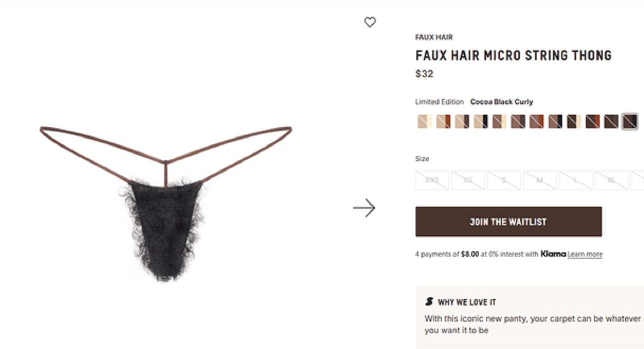Open the FAUX HAIR collection link
The width and height of the screenshot is (644, 349).
tap(434, 37)
